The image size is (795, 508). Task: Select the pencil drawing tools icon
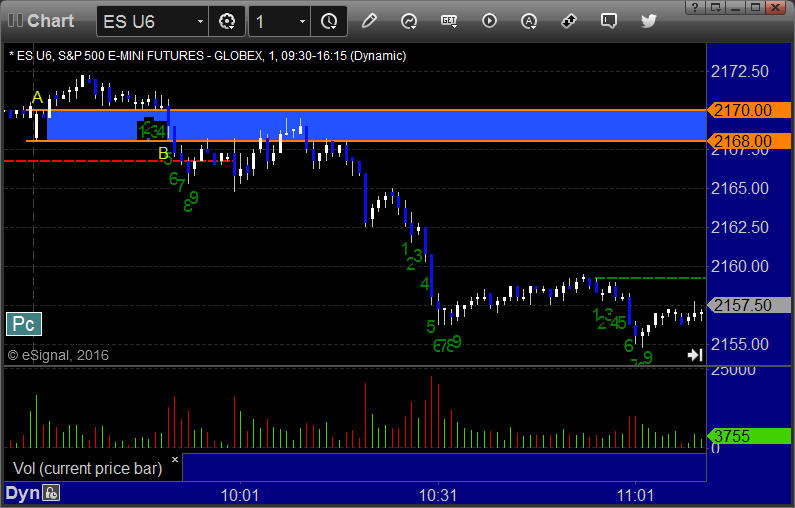(369, 21)
